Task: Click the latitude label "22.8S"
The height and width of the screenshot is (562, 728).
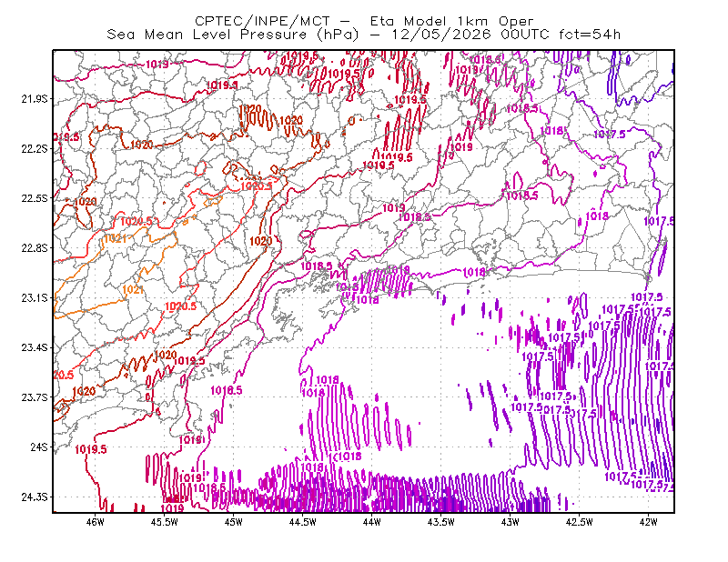Action: coord(35,248)
